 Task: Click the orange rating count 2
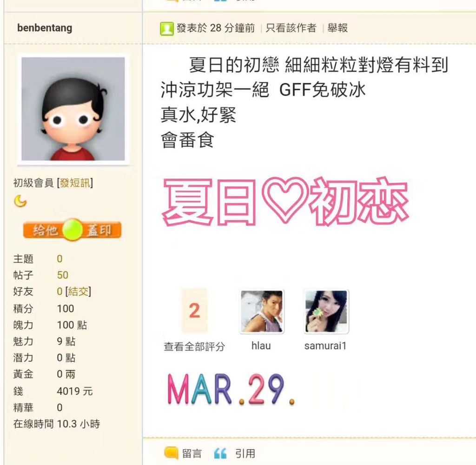click(x=194, y=311)
